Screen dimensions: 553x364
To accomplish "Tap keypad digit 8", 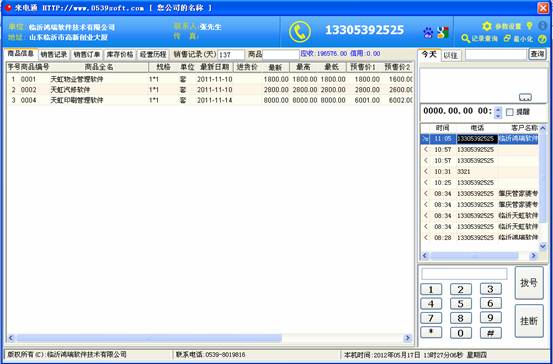I will [x=460, y=318].
